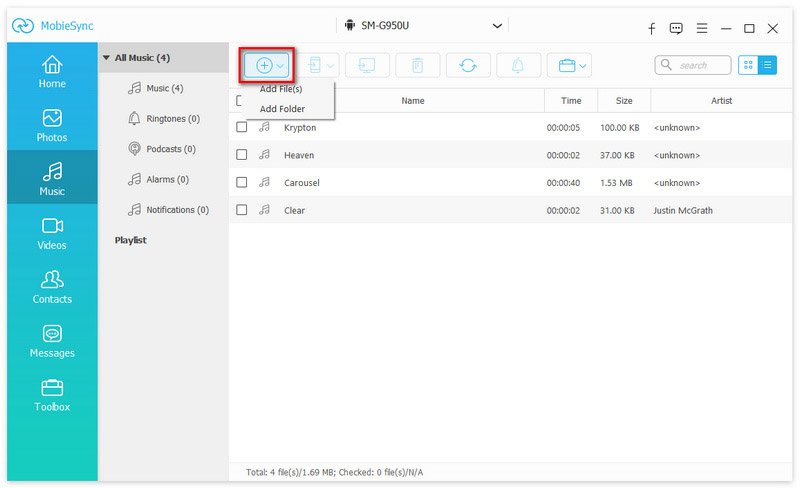
Task: Click the ringtone bell toolbar icon
Action: [518, 65]
